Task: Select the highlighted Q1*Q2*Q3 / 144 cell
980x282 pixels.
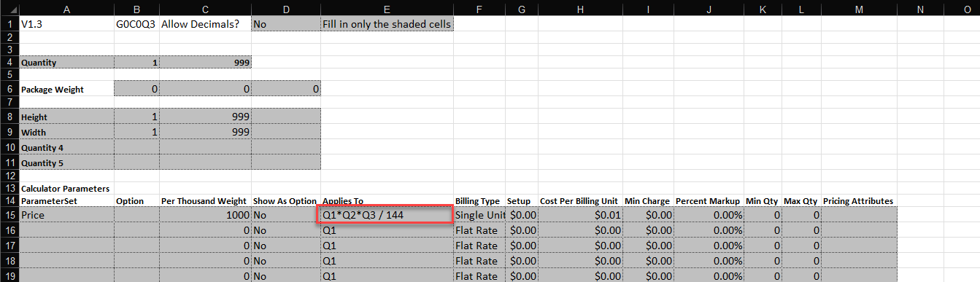Action: click(387, 215)
